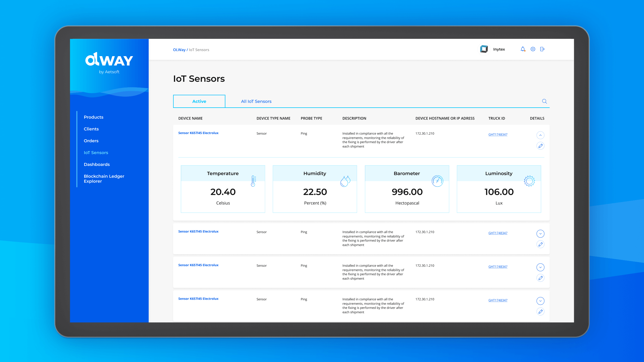Viewport: 644px width, 362px height.
Task: Open Dashboards from the sidebar
Action: (97, 164)
